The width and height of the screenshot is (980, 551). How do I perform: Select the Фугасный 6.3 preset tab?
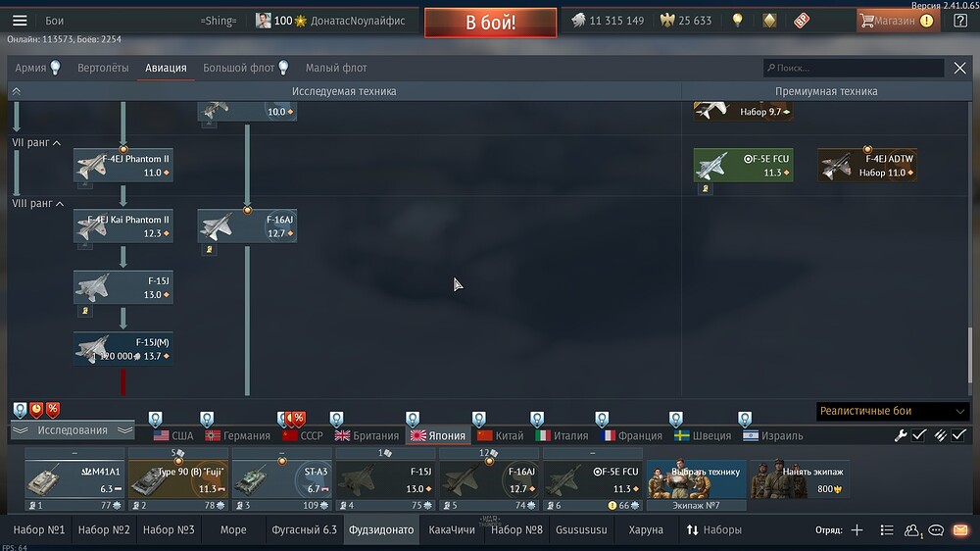(305, 530)
